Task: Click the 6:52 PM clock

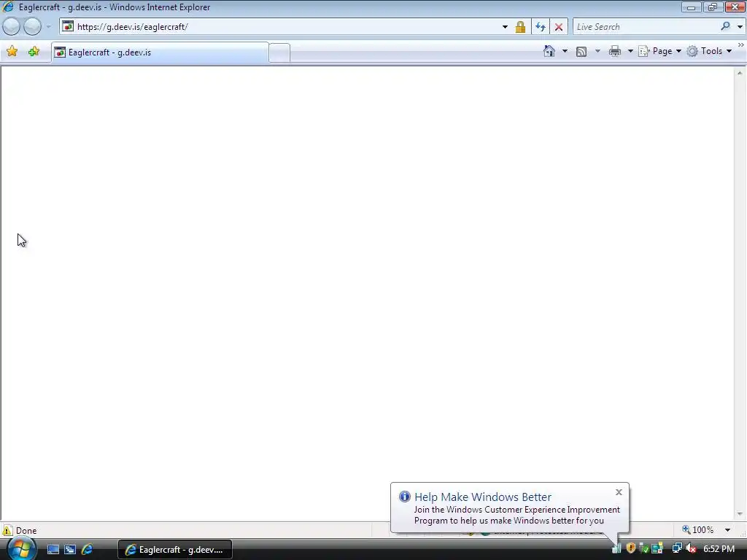Action: coord(719,548)
